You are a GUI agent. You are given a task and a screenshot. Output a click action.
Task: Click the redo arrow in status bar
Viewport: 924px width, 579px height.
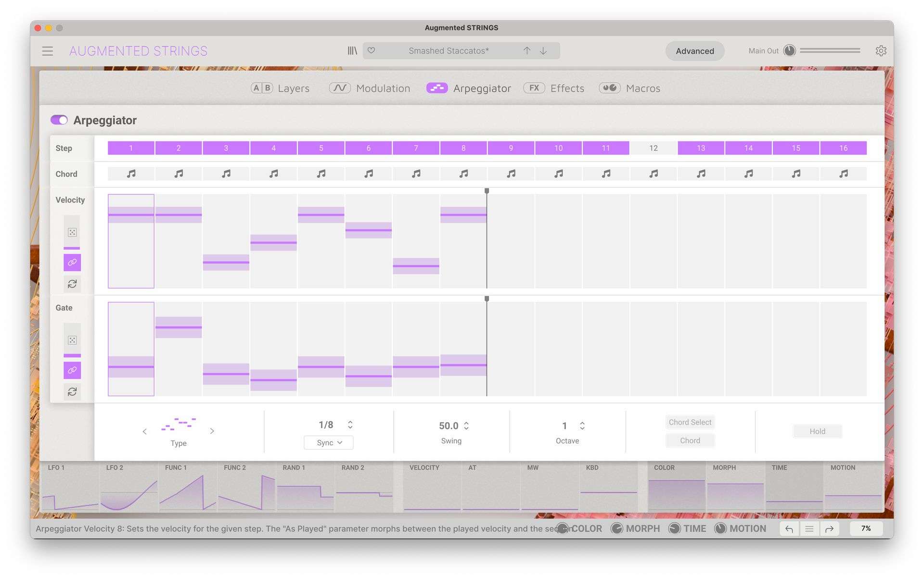[x=829, y=529]
